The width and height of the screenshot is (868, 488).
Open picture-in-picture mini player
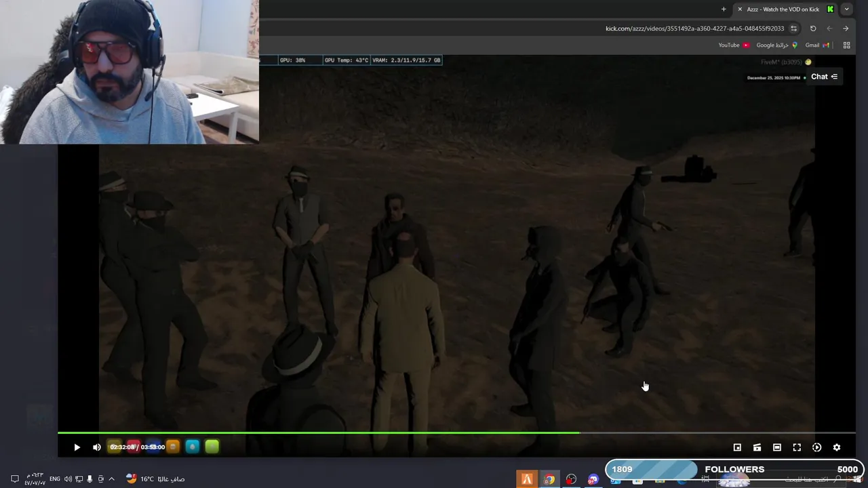(737, 447)
